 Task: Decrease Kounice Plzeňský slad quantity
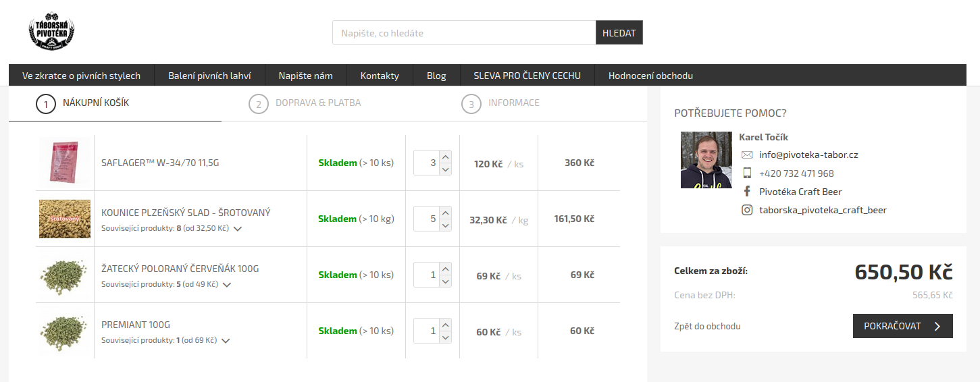tap(445, 225)
